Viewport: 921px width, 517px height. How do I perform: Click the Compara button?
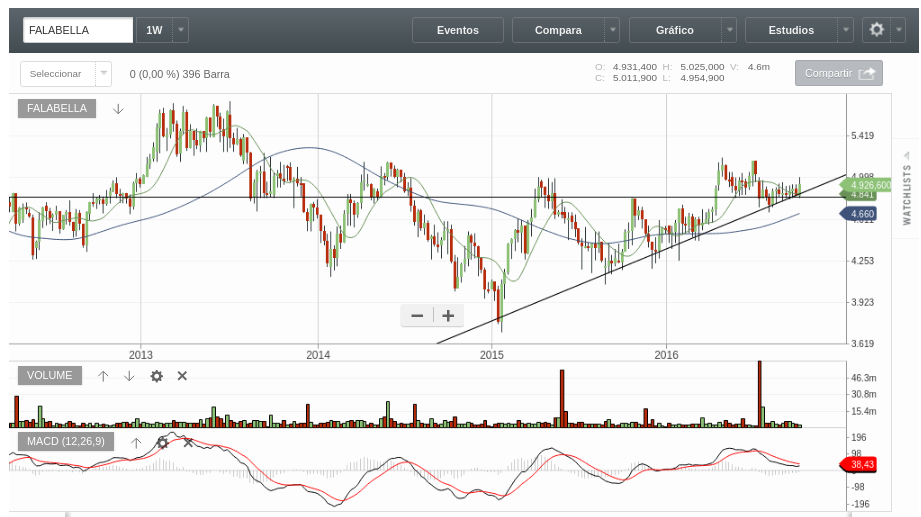[558, 30]
